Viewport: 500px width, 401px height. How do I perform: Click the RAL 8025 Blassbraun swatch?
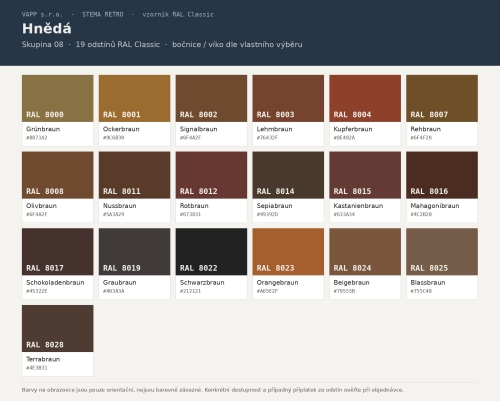(442, 264)
